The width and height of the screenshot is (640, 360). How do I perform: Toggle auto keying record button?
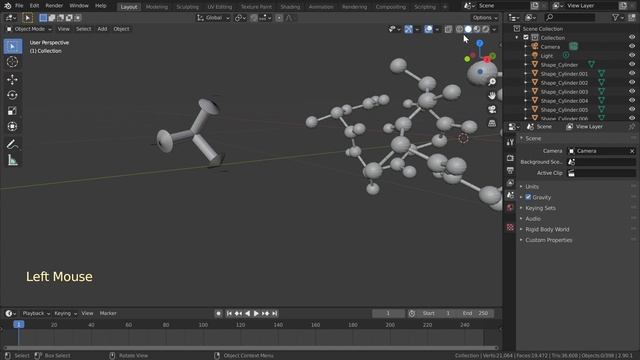[218, 313]
